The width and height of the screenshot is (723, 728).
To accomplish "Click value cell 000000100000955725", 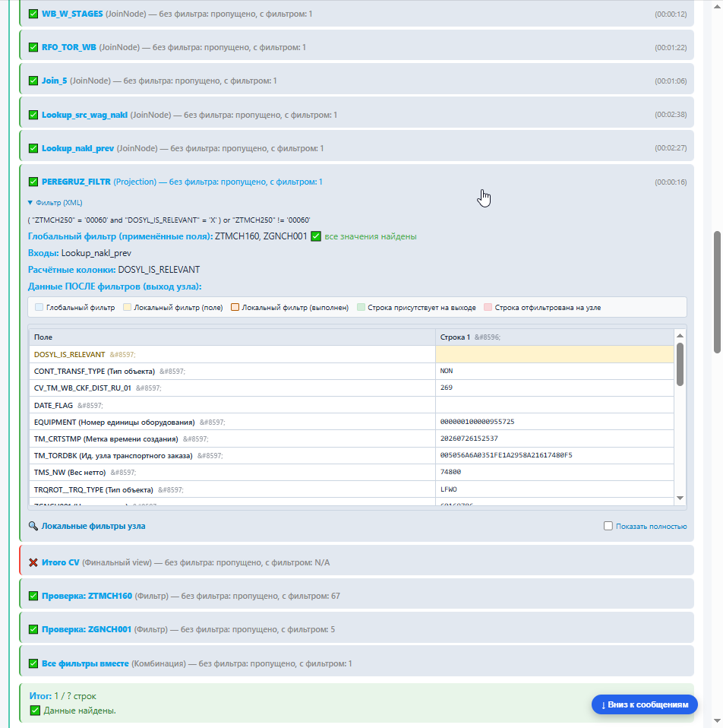I will tap(554, 422).
